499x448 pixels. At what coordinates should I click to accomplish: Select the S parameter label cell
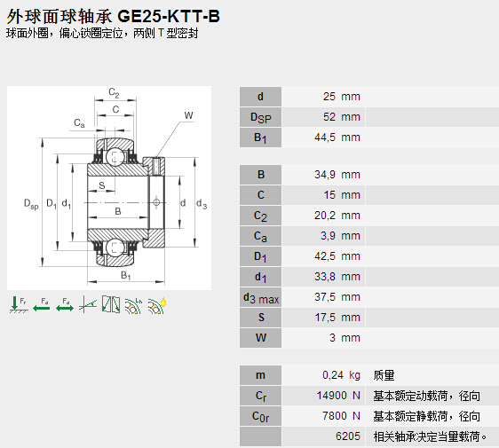261,318
